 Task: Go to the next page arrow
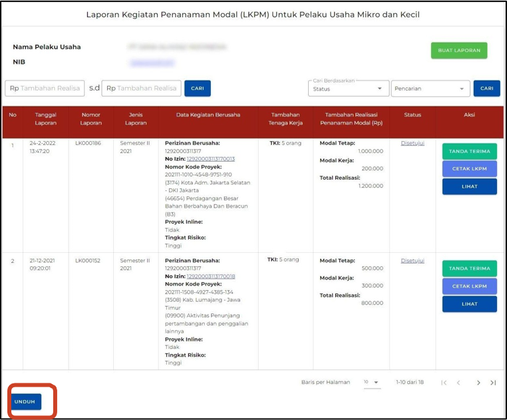pyautogui.click(x=478, y=383)
